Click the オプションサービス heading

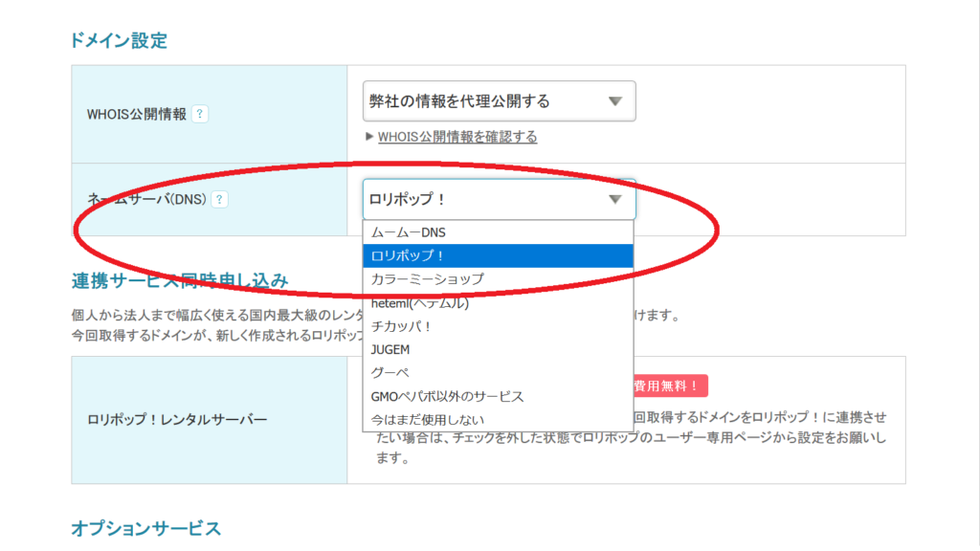pyautogui.click(x=145, y=528)
